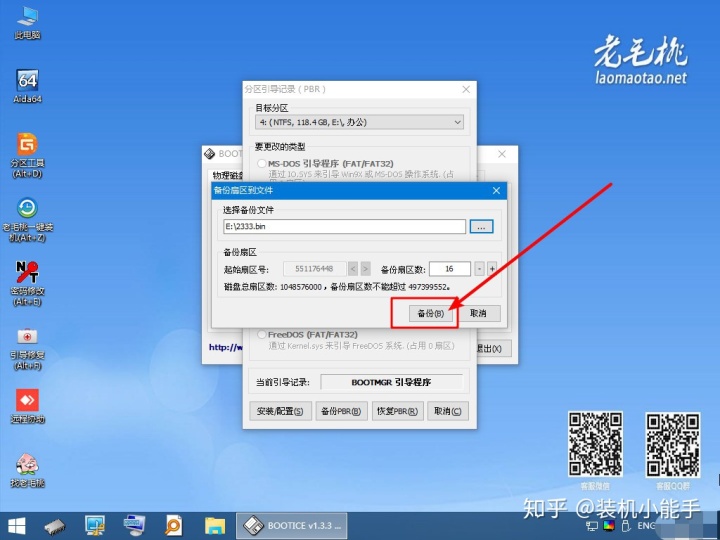The image size is (720, 540).
Task: Click the memory chip taskbar icon
Action: (x=55, y=527)
